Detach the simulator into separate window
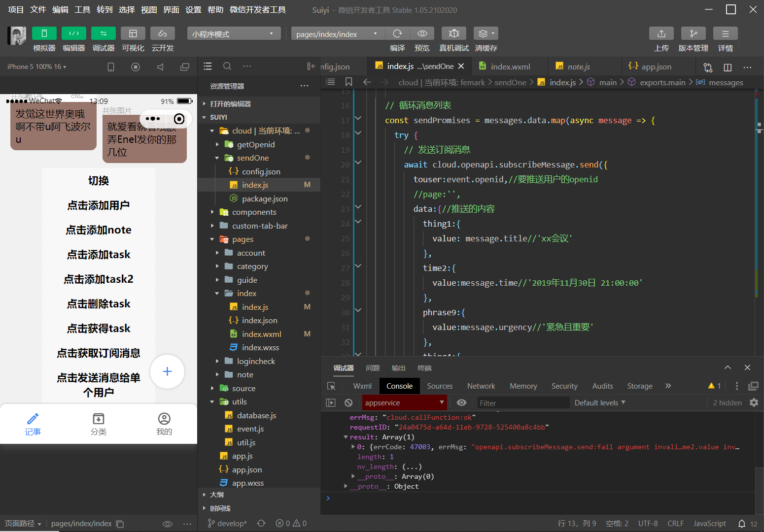 point(185,67)
